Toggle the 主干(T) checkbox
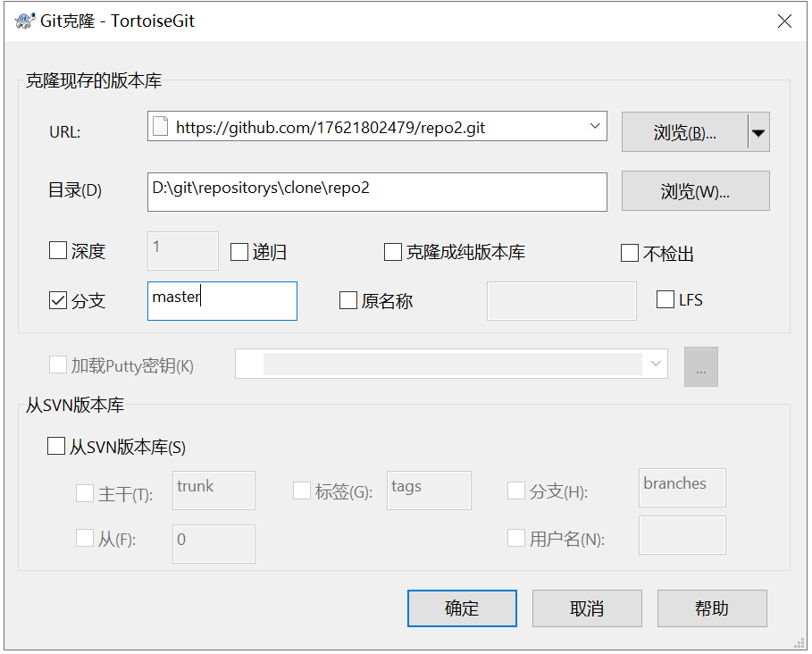 85,493
